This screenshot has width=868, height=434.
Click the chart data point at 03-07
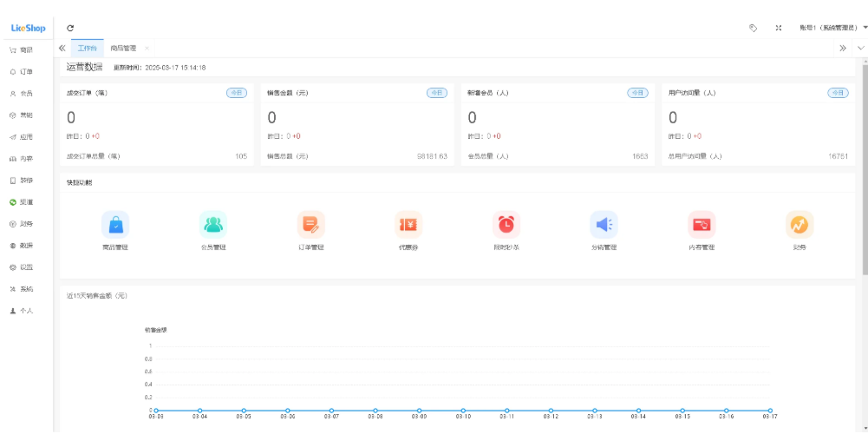pos(331,411)
